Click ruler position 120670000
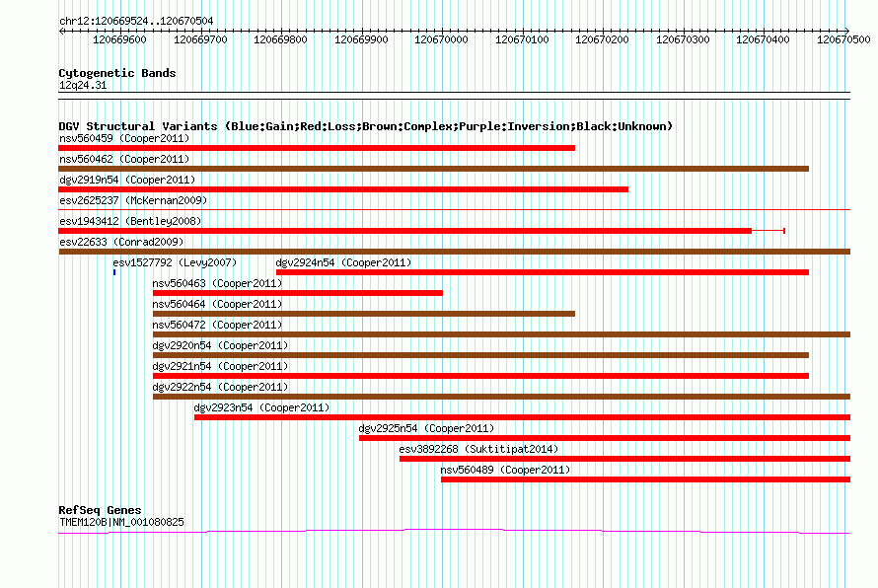The height and width of the screenshot is (588, 878). [441, 39]
